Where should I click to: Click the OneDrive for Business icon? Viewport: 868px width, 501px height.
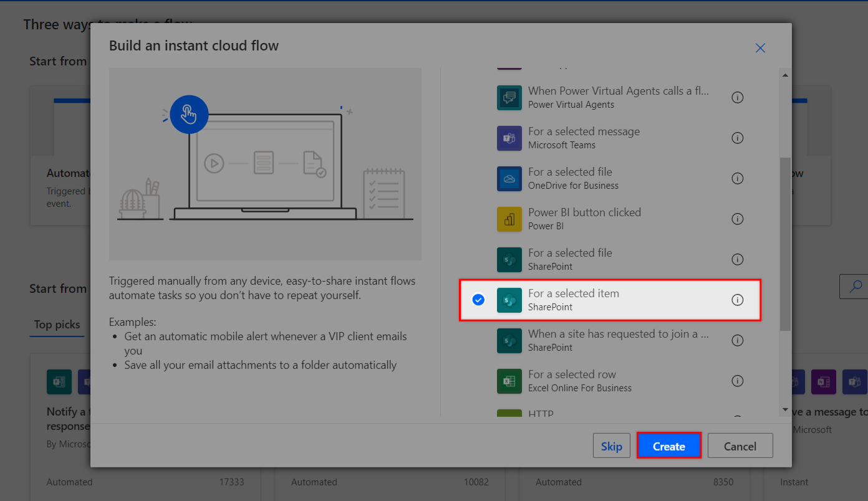click(509, 179)
